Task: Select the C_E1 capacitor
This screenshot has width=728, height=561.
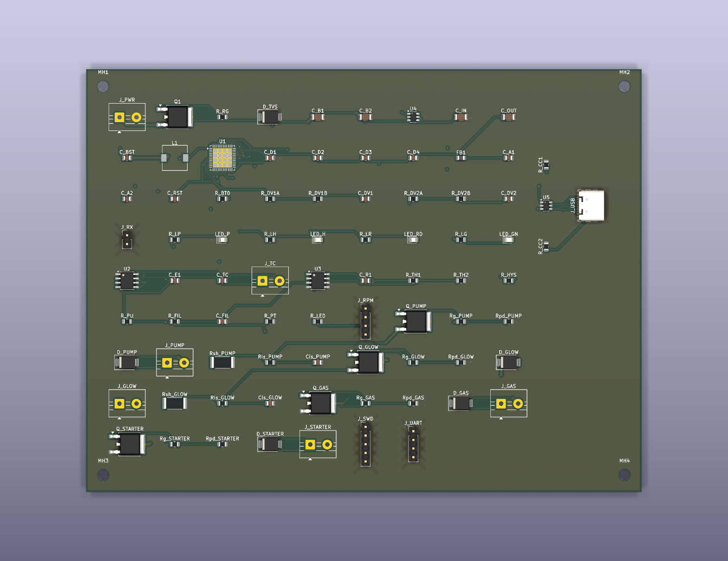Action: click(175, 280)
